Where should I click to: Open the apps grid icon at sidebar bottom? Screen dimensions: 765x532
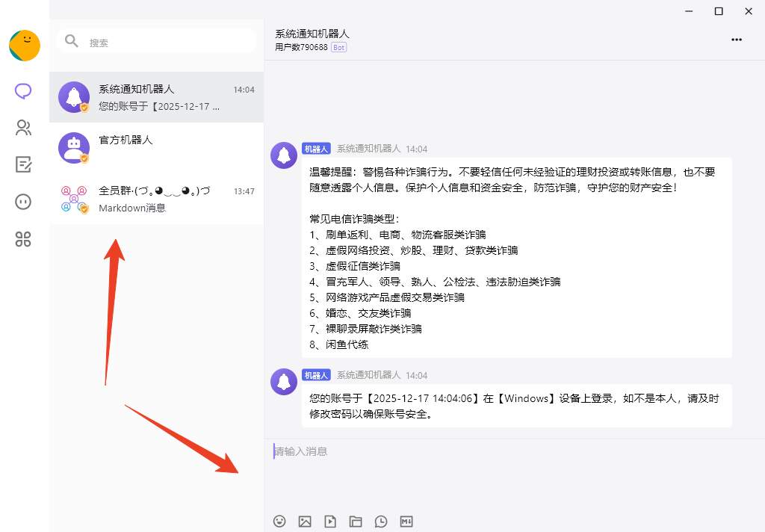[22, 240]
